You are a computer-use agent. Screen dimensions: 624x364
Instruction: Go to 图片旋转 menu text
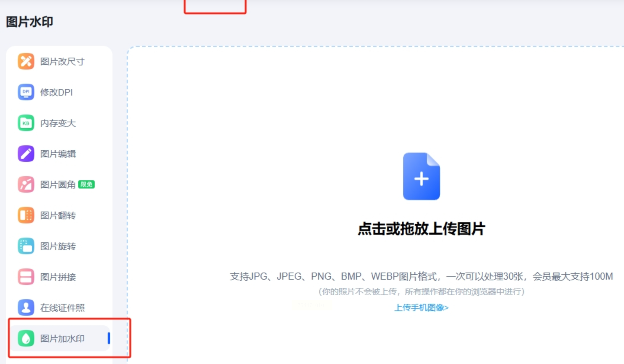point(58,246)
